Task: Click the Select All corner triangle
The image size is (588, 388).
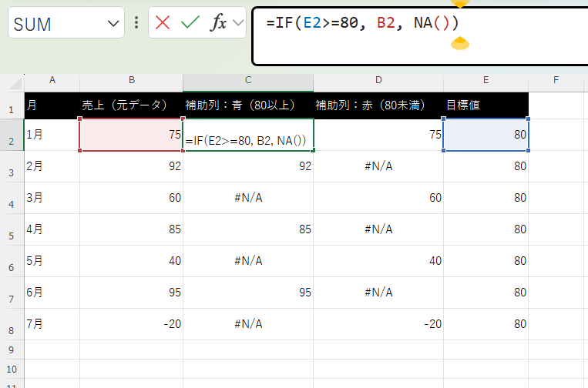Action: pyautogui.click(x=15, y=83)
